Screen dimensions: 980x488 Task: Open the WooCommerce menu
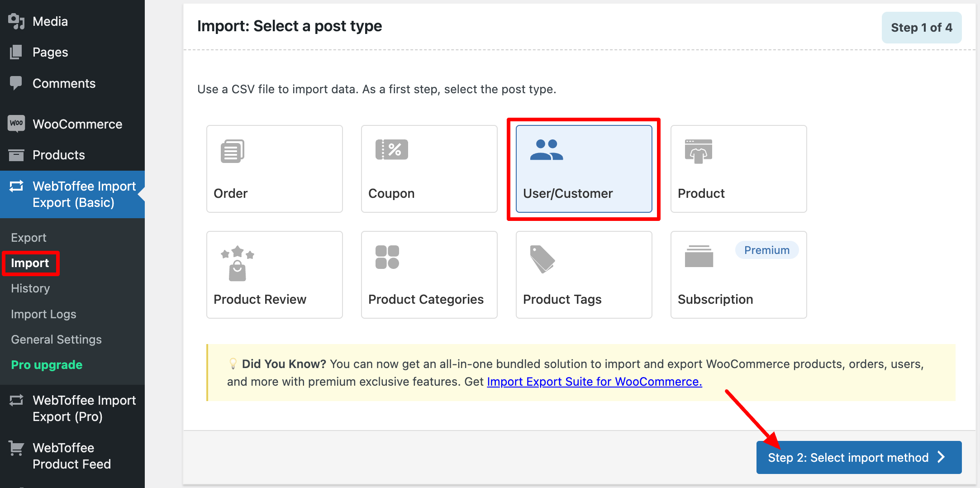tap(72, 124)
